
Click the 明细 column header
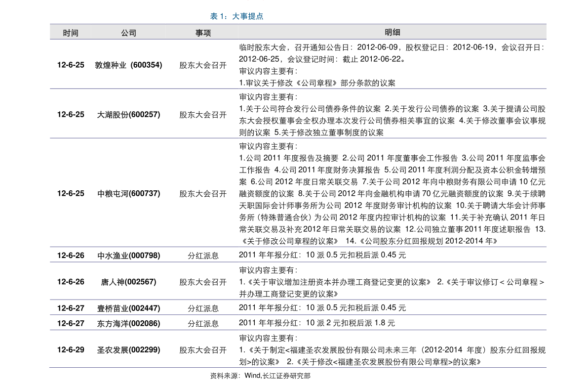pos(392,33)
